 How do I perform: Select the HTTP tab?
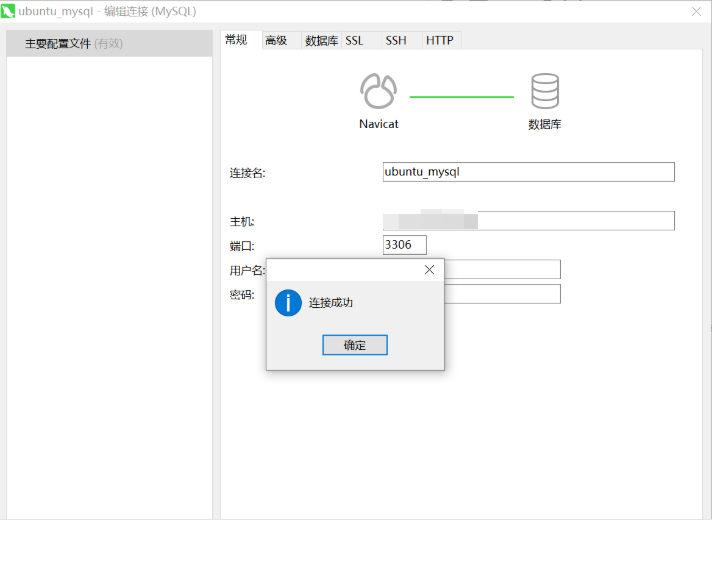(x=439, y=41)
